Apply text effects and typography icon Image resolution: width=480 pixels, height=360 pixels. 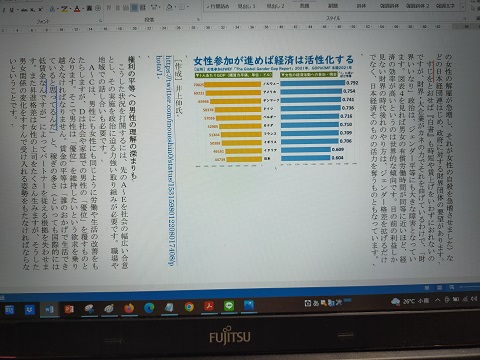pyautogui.click(x=52, y=9)
